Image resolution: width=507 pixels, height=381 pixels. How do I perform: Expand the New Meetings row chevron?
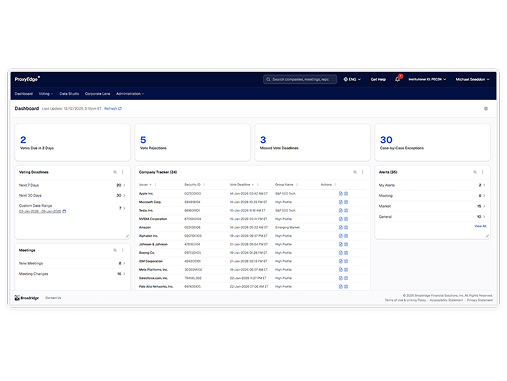(x=124, y=263)
